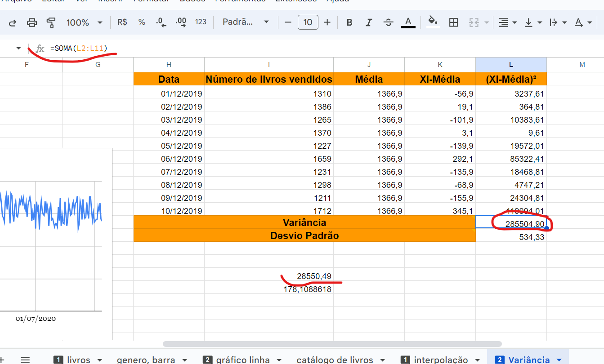The width and height of the screenshot is (604, 364).
Task: Open the fill color bucket picker
Action: tap(433, 22)
